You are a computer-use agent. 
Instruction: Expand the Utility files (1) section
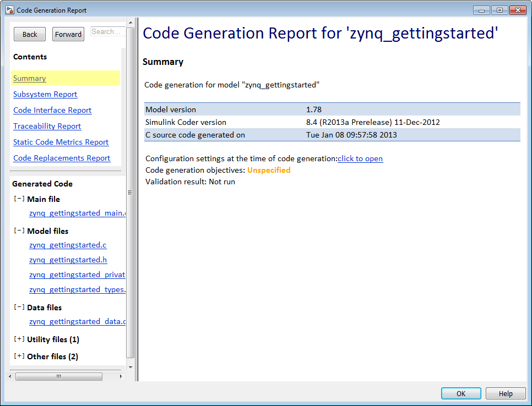19,339
